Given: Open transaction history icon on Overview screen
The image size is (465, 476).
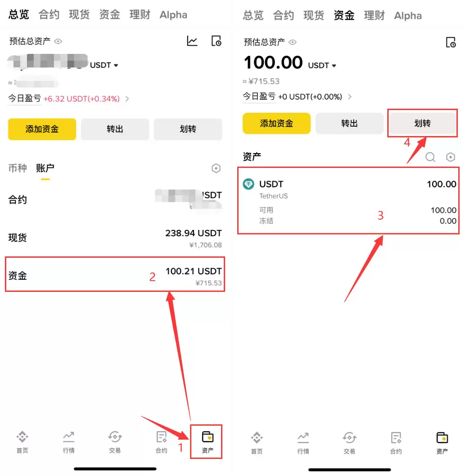Looking at the screenshot, I should [216, 41].
